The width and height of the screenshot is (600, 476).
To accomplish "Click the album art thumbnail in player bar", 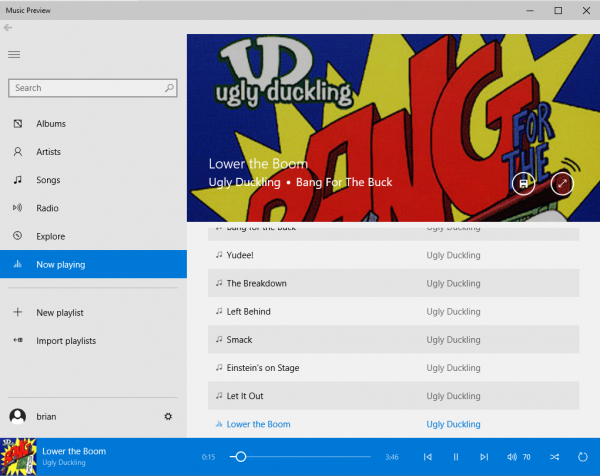I will tap(18, 457).
